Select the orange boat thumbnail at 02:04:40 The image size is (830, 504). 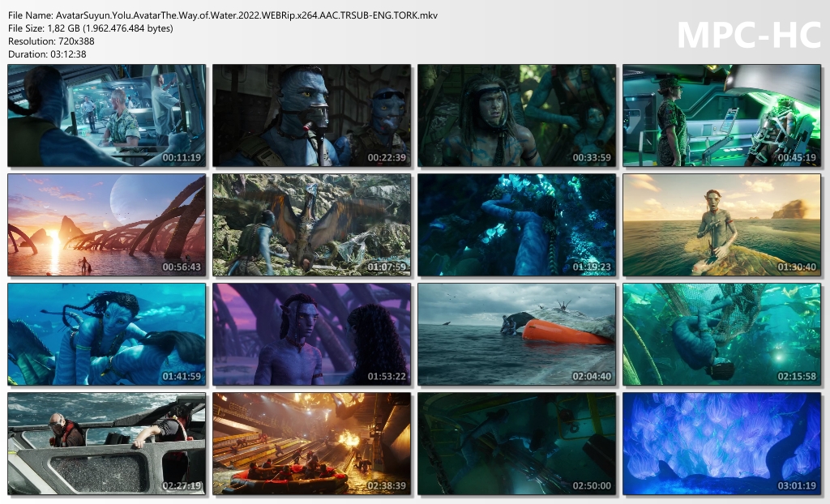pyautogui.click(x=516, y=334)
